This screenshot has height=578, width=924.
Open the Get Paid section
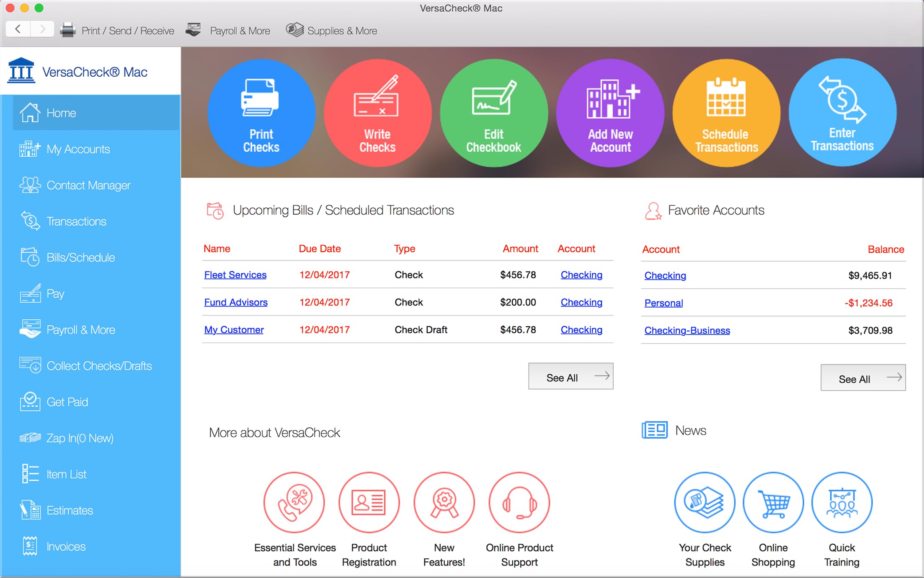[x=68, y=402]
